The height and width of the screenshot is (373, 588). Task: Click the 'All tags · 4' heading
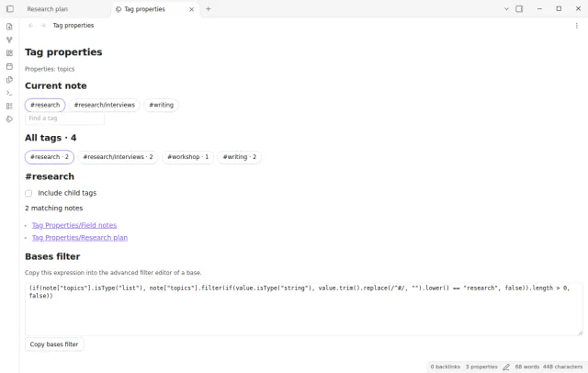51,138
